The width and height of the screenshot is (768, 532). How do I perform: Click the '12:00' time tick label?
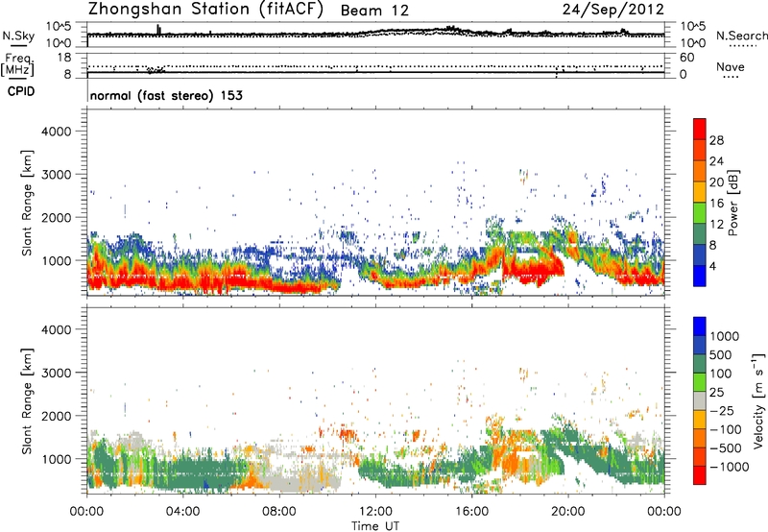point(375,512)
